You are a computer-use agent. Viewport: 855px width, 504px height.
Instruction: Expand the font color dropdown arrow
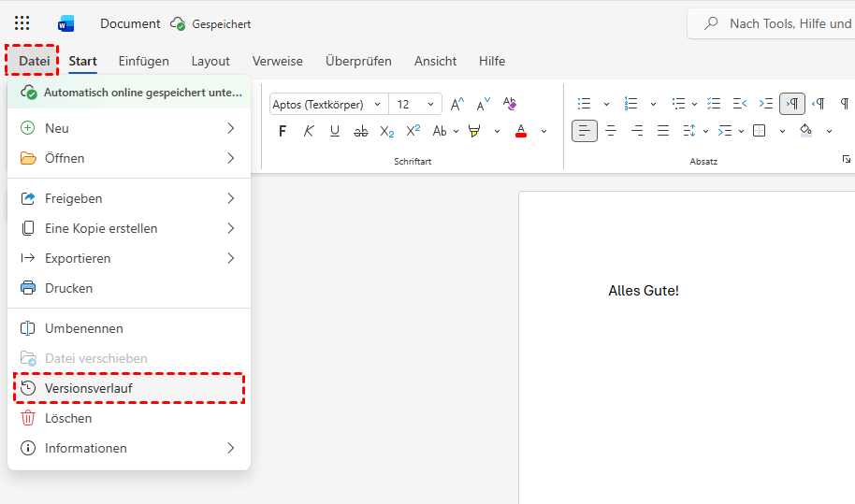pos(544,131)
